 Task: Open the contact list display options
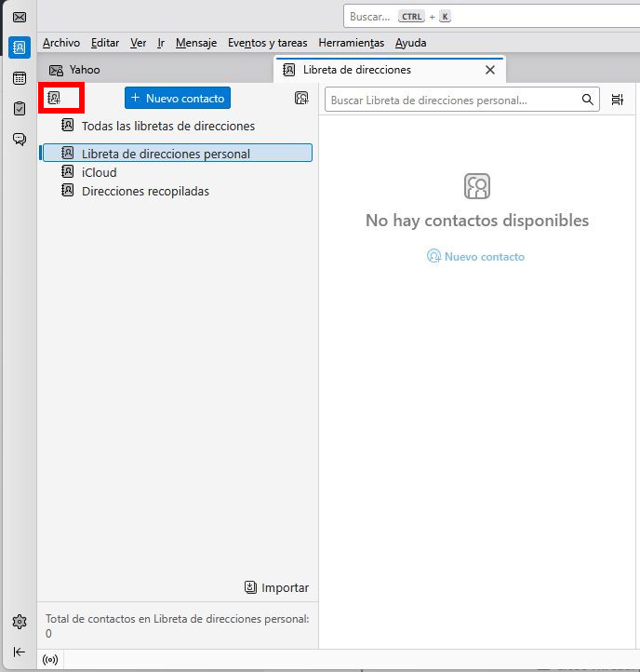[x=618, y=100]
